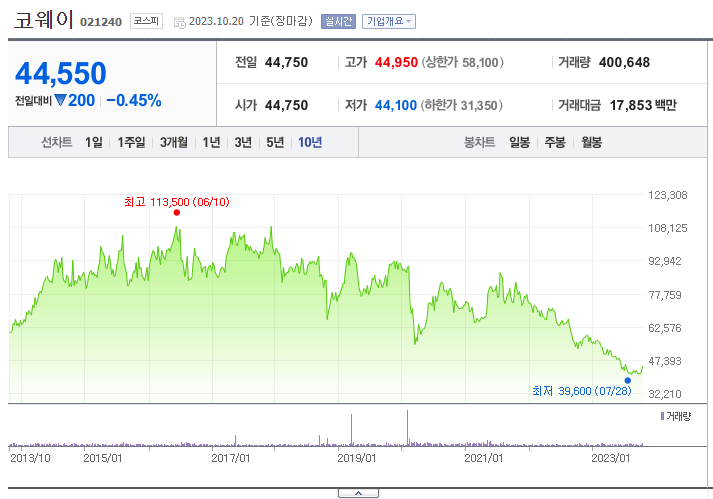The image size is (713, 499).
Task: Open the 기업개요 dropdown
Action: pyautogui.click(x=389, y=21)
